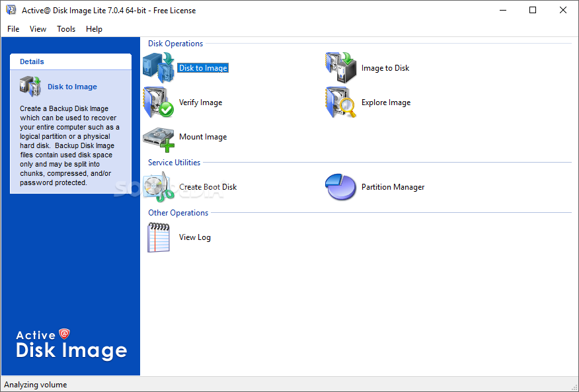Image resolution: width=579 pixels, height=392 pixels.
Task: Maximize the application window
Action: tap(533, 11)
